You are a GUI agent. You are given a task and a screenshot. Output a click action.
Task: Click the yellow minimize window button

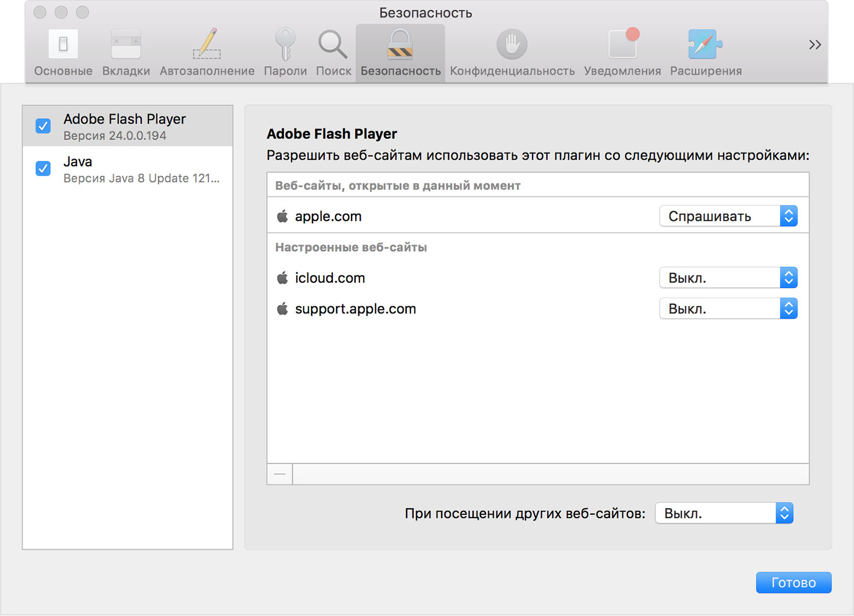coord(61,12)
